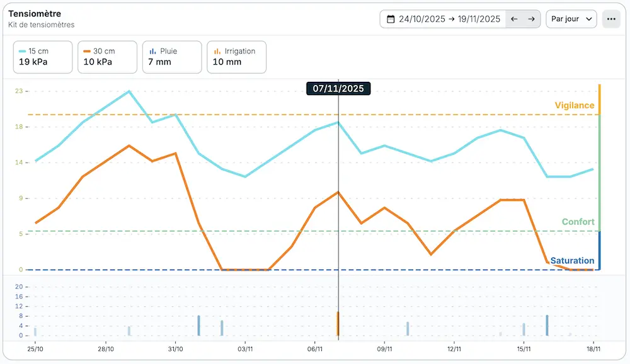The height and width of the screenshot is (364, 630).
Task: Click the calendar icon in date range
Action: click(x=391, y=19)
